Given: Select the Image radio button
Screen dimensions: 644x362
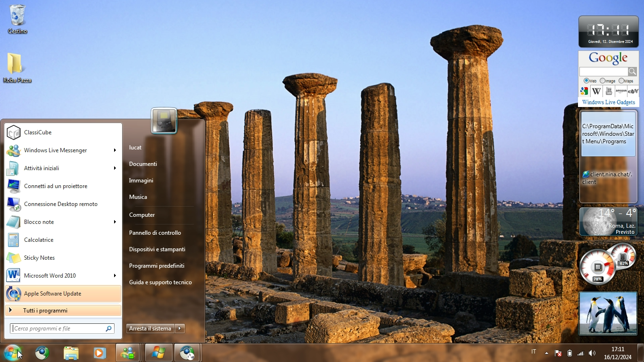Looking at the screenshot, I should 603,81.
